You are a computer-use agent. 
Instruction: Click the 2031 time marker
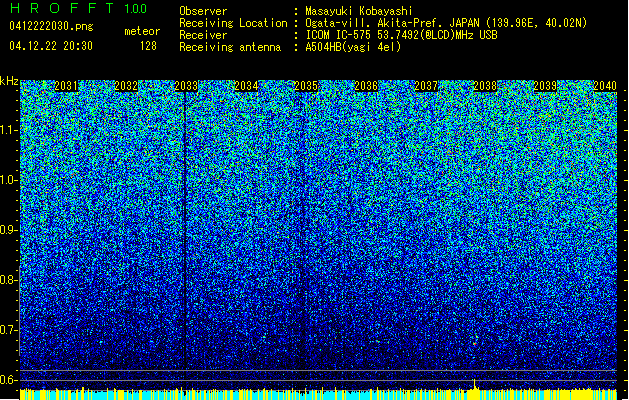pos(66,86)
